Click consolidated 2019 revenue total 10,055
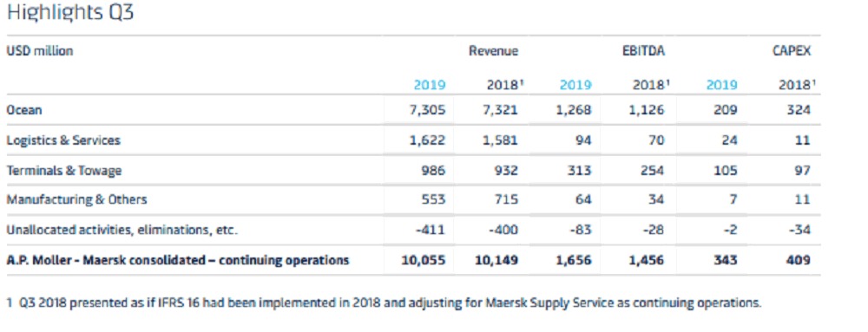868x332 pixels. 423,260
